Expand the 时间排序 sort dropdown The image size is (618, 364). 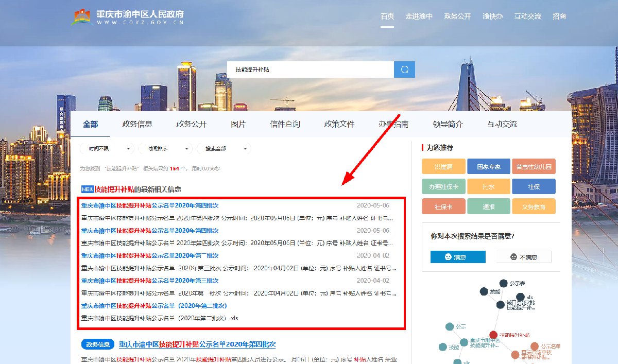point(167,149)
